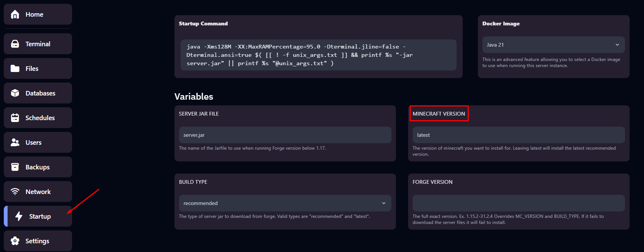Click the Schedules calendar icon
Image resolution: width=644 pixels, height=252 pixels.
tap(15, 118)
